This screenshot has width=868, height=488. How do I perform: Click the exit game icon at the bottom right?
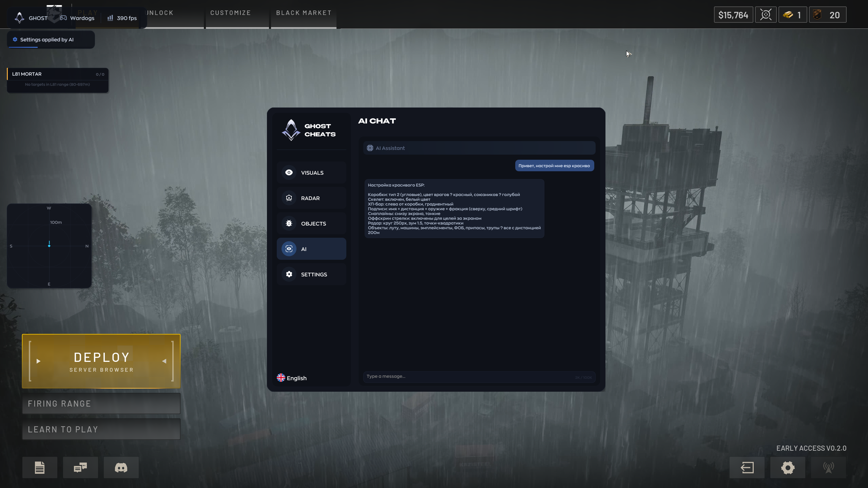747,467
